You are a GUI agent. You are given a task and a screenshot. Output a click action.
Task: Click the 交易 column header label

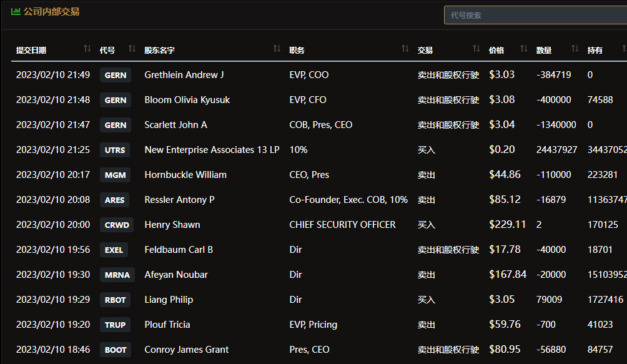click(425, 50)
